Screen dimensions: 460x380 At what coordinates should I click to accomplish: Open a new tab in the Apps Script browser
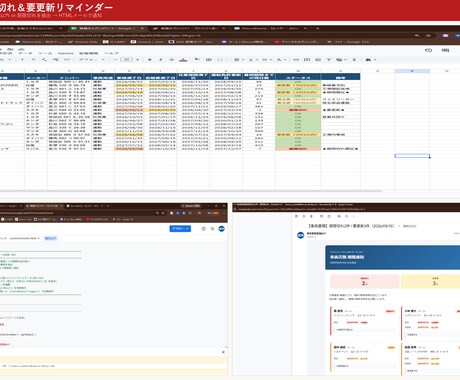point(108,206)
